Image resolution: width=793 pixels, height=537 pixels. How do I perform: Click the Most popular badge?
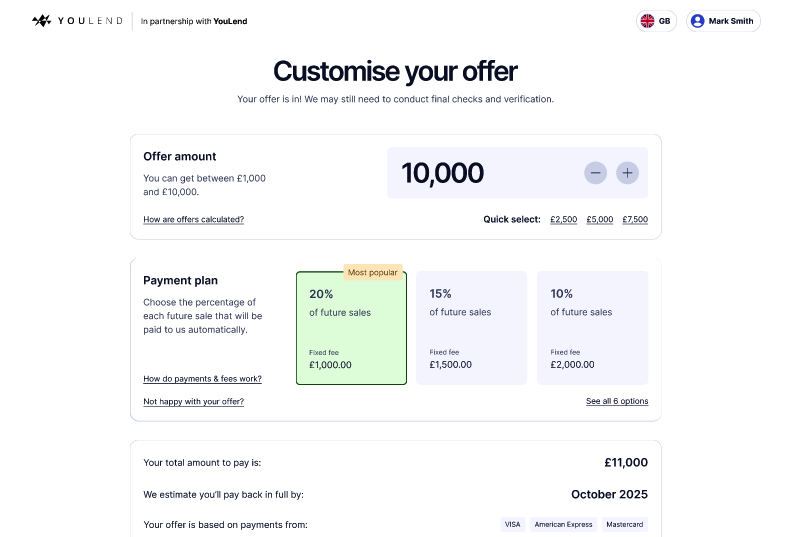point(373,272)
